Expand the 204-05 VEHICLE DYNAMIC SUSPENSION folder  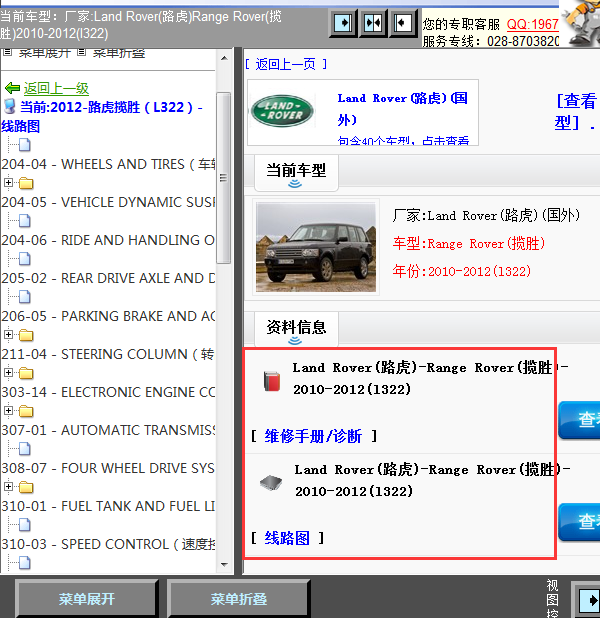[x=8, y=182]
